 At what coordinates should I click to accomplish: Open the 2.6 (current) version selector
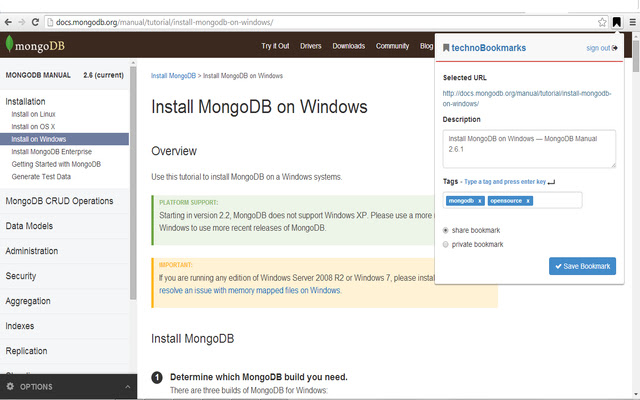[103, 75]
